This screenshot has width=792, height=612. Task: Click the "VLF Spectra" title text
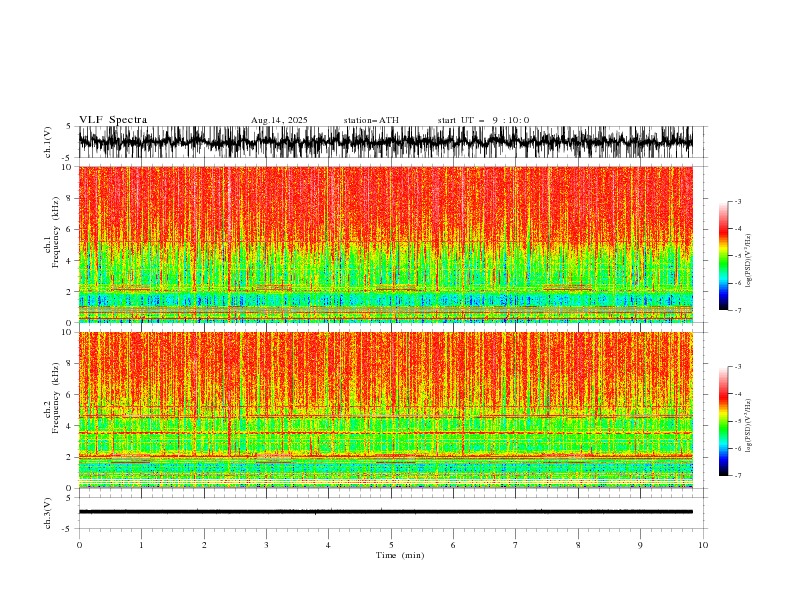click(113, 120)
